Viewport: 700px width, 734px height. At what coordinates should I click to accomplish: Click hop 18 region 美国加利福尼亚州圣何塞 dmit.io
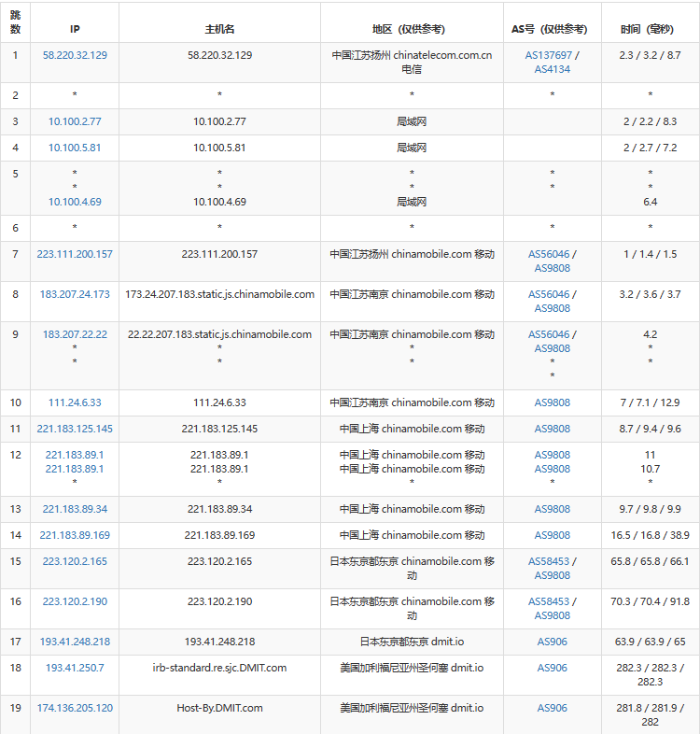point(412,668)
